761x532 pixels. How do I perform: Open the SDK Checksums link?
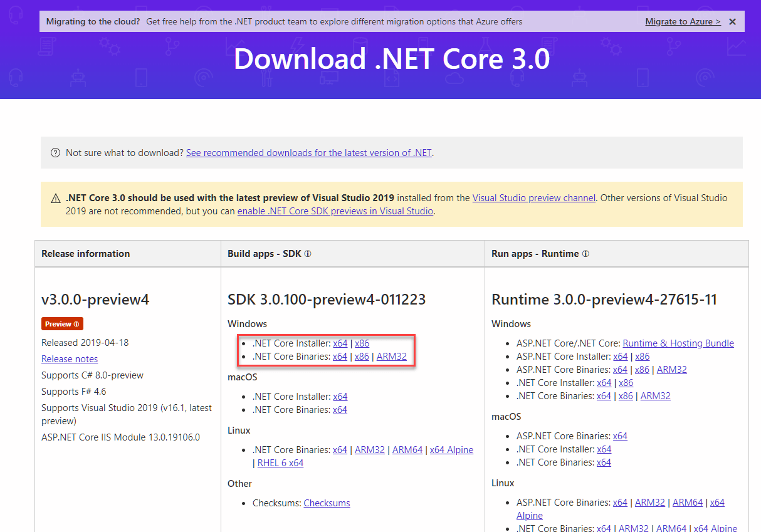pos(327,503)
